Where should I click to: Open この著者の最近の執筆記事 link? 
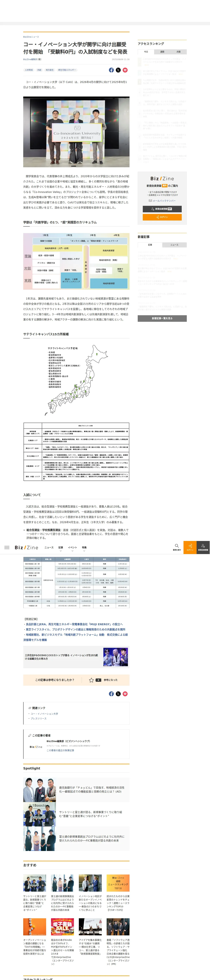pyautogui.click(x=60, y=750)
